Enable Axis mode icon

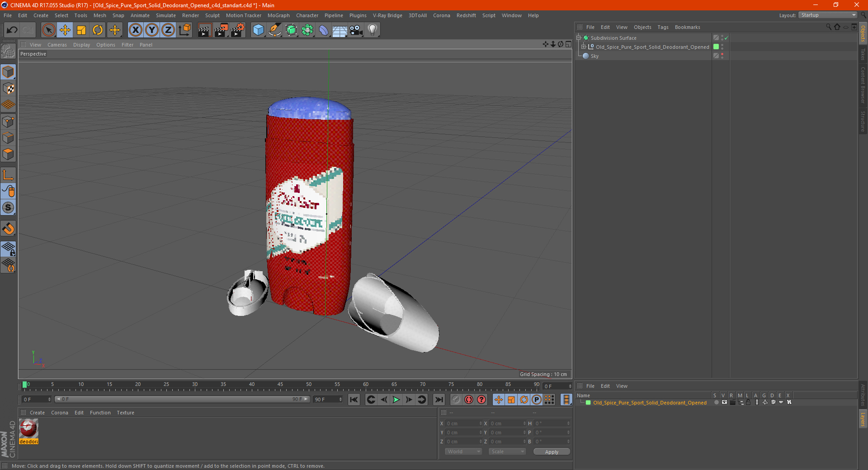(x=9, y=175)
